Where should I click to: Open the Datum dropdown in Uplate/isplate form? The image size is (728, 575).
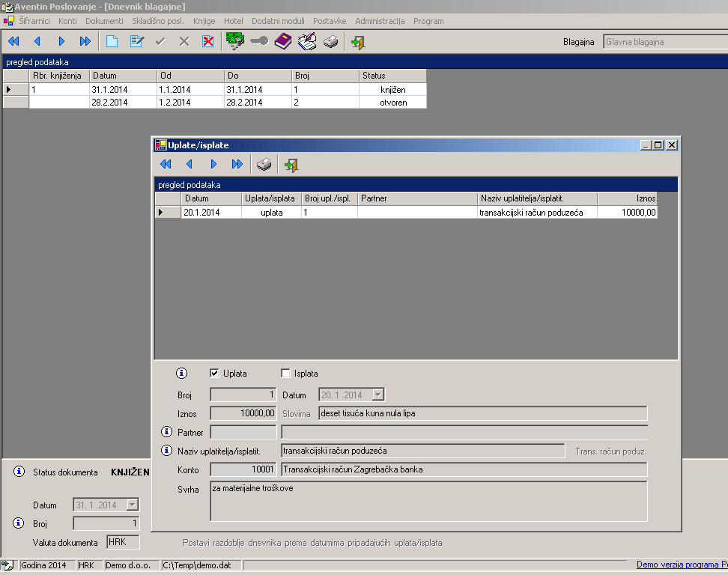pos(378,395)
